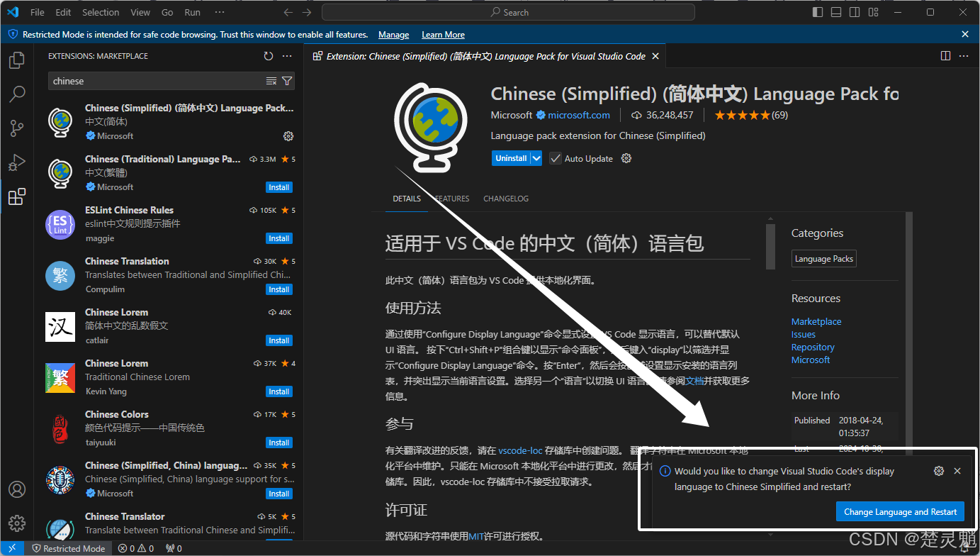Open the Go menu

(x=167, y=12)
